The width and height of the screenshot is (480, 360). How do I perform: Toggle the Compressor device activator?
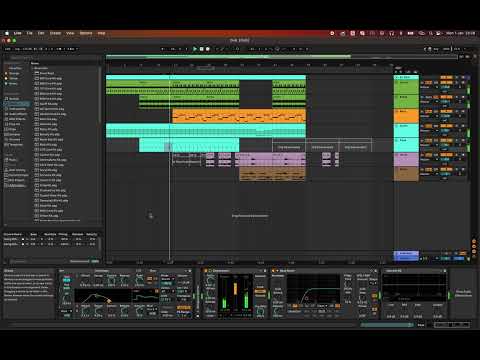[206, 271]
